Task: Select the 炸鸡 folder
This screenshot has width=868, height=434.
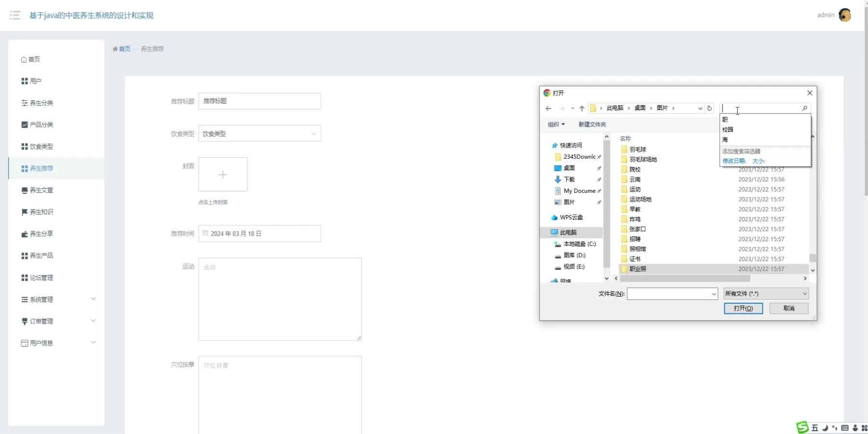Action: pos(631,219)
